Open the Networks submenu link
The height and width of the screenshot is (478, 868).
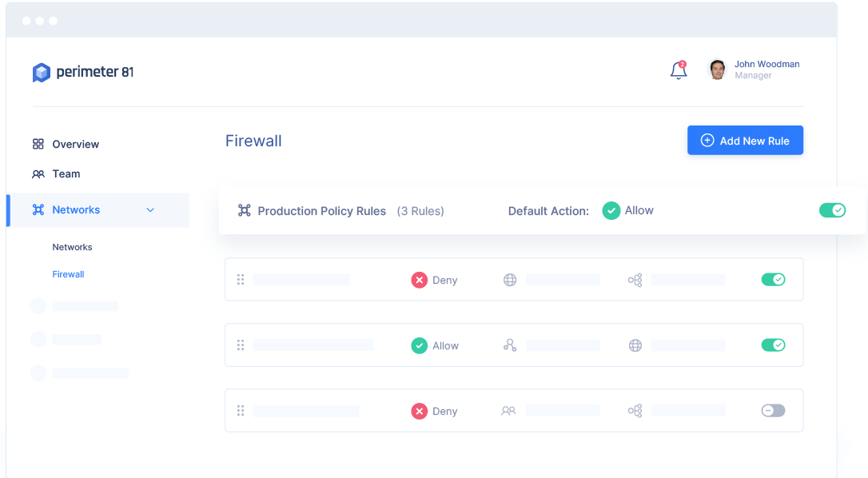72,247
